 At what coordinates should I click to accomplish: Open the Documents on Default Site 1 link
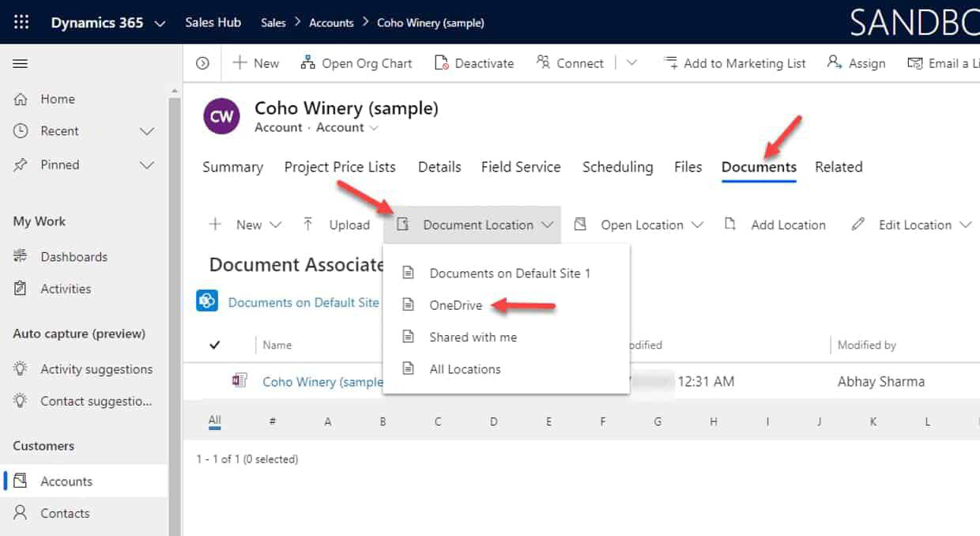pyautogui.click(x=304, y=302)
